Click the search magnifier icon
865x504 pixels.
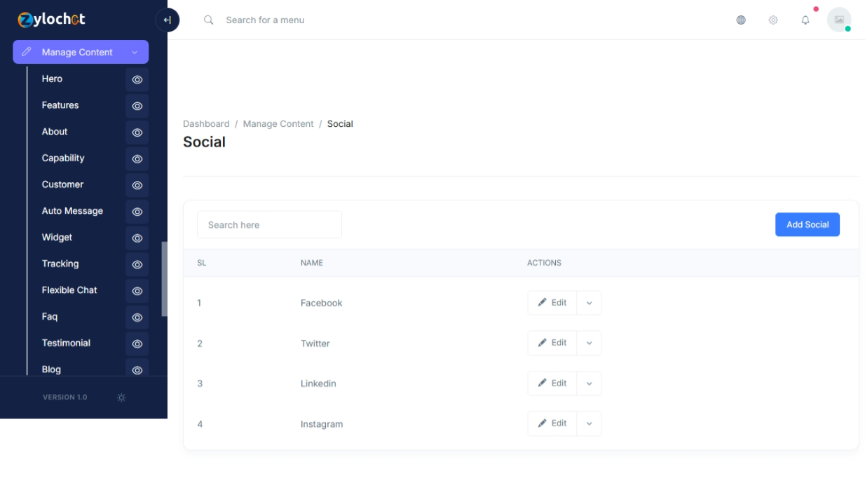(x=208, y=20)
